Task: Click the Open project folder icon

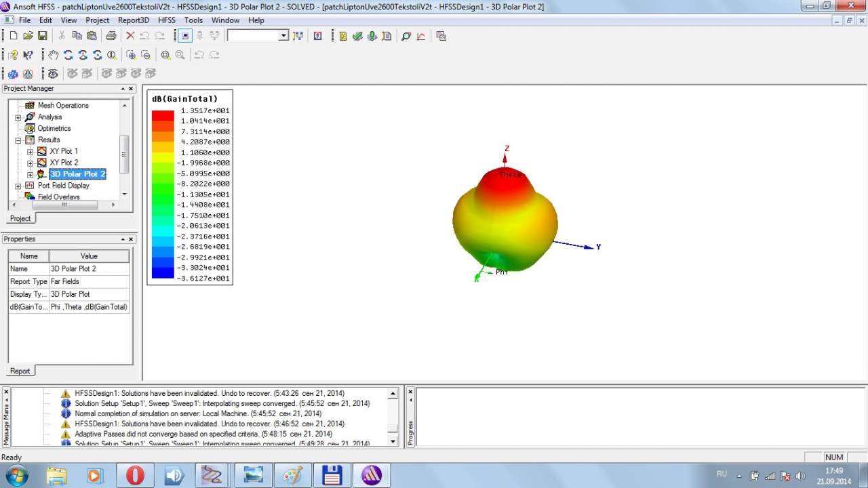Action: 28,36
